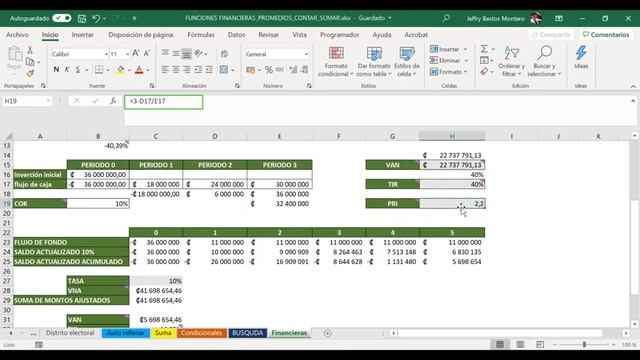The image size is (640, 360).
Task: Open the BUSQUDA sheet tab
Action: (247, 333)
